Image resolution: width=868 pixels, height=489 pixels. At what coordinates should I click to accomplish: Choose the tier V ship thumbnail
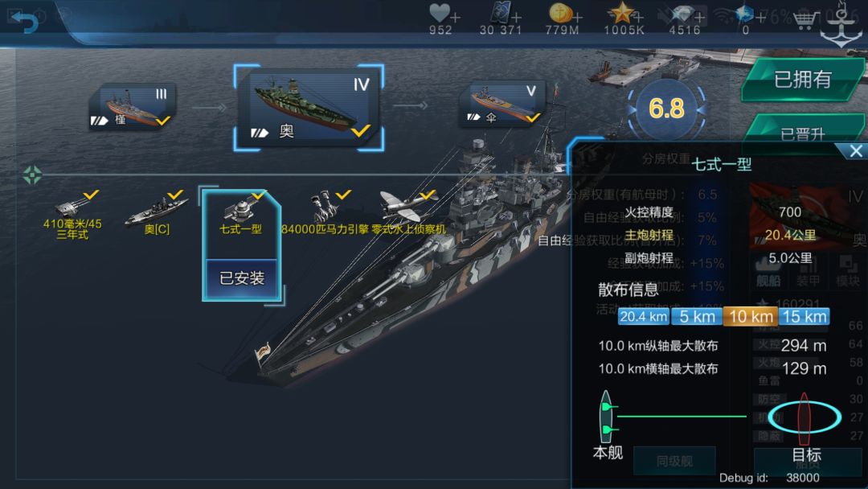(502, 104)
